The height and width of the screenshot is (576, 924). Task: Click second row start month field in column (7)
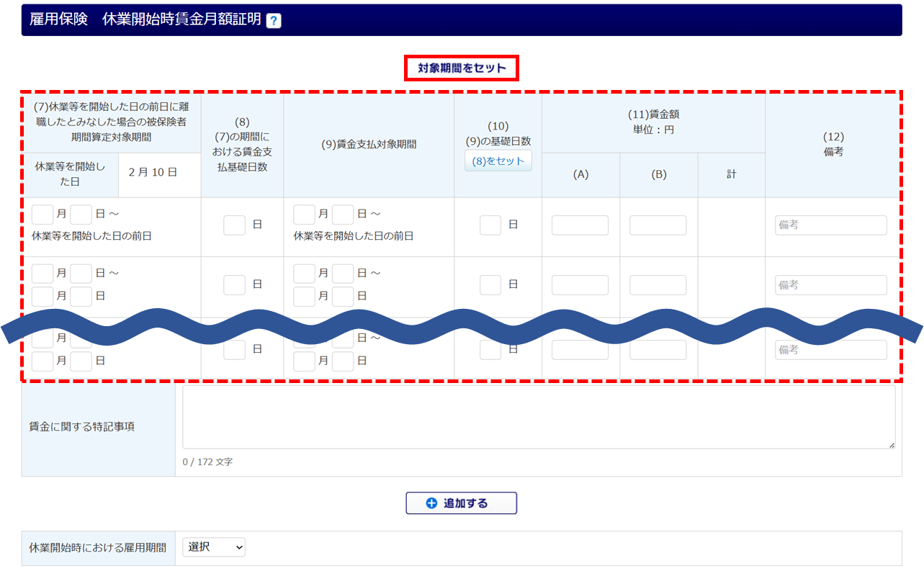[x=42, y=274]
